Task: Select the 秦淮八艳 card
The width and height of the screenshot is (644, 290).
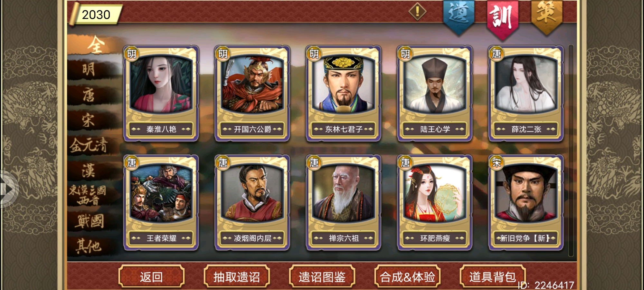Action: pyautogui.click(x=161, y=93)
